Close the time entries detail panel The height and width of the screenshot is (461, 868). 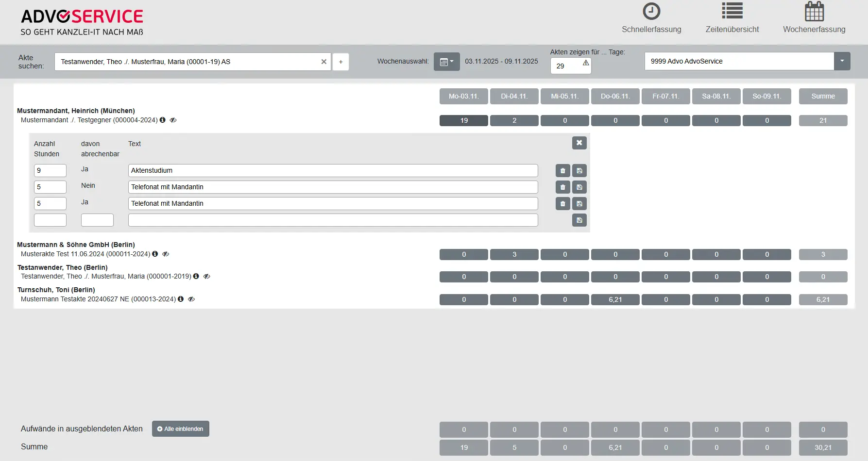tap(579, 143)
